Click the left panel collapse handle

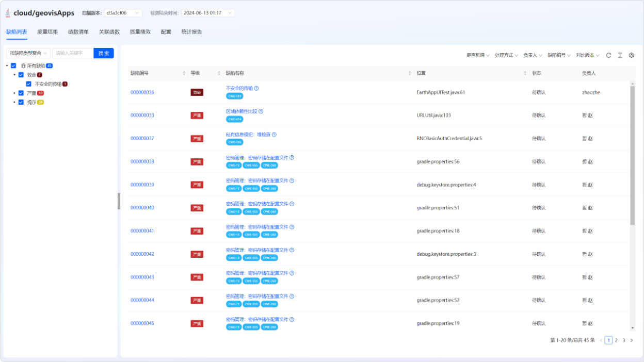coord(119,201)
